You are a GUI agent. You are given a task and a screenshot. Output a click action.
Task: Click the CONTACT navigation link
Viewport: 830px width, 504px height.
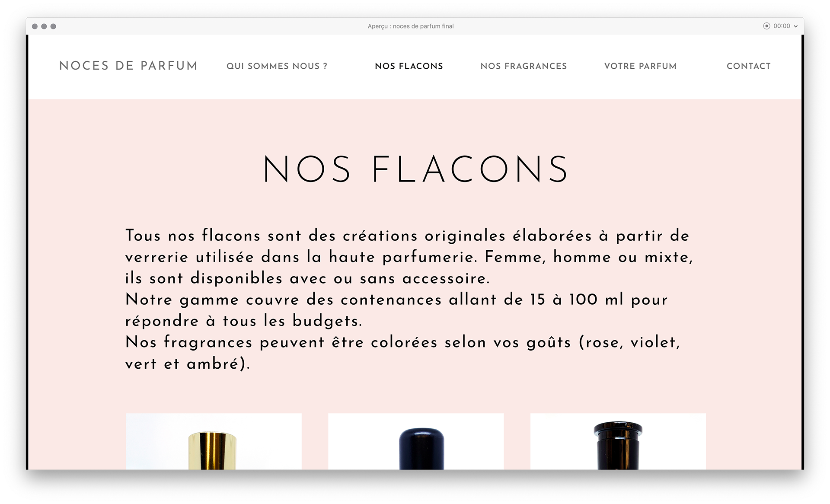point(749,66)
